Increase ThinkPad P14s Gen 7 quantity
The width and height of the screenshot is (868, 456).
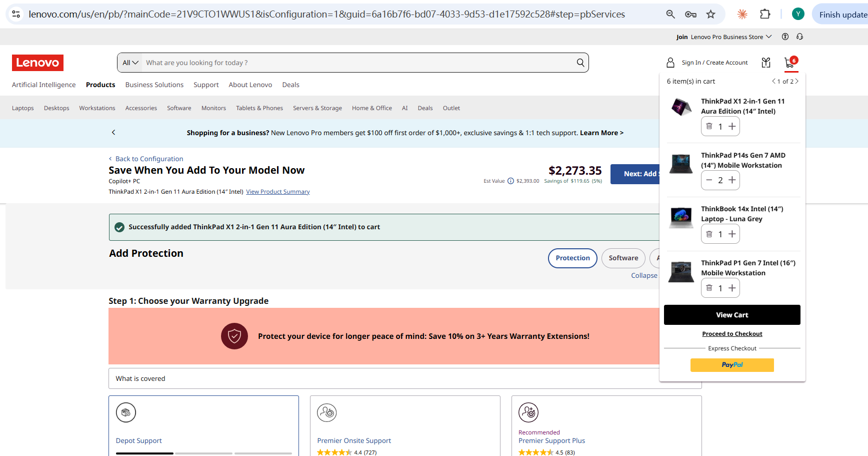click(732, 180)
